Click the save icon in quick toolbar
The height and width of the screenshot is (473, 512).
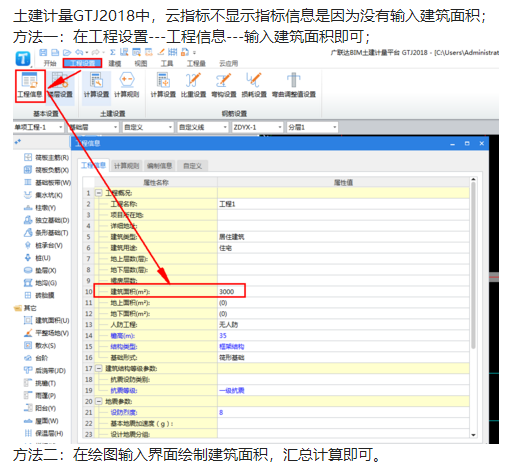43,52
